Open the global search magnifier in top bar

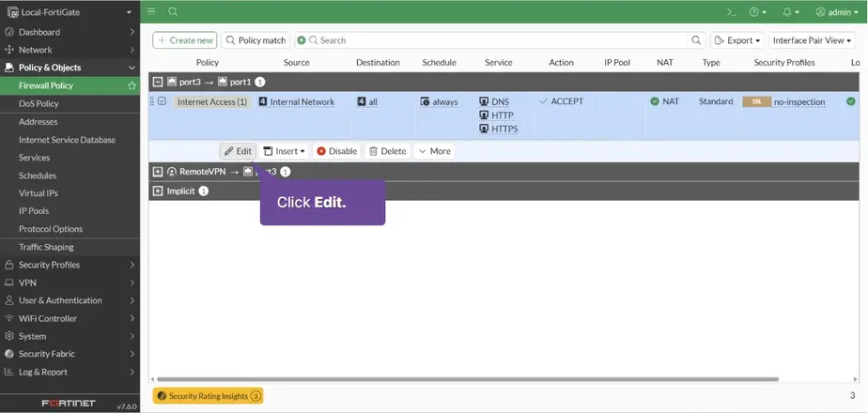point(173,11)
